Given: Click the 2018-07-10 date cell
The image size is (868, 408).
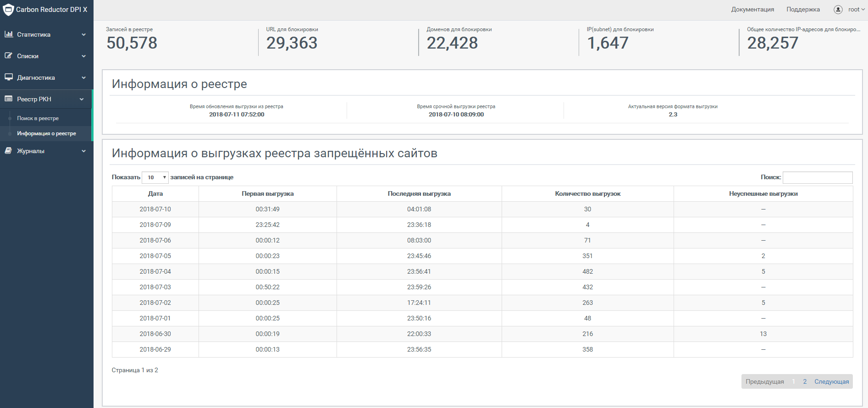Looking at the screenshot, I should pyautogui.click(x=155, y=209).
